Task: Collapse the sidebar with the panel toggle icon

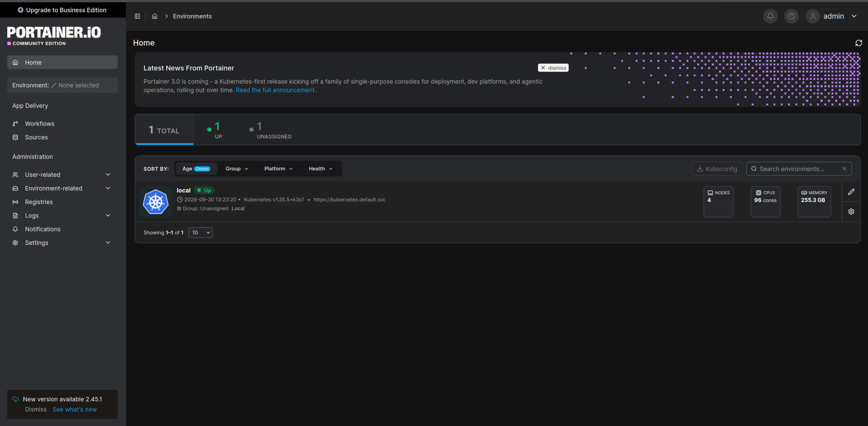Action: (x=137, y=16)
